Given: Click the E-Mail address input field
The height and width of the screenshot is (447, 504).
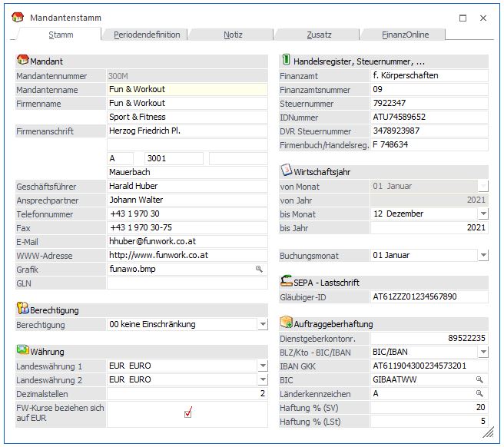Looking at the screenshot, I should 187,241.
